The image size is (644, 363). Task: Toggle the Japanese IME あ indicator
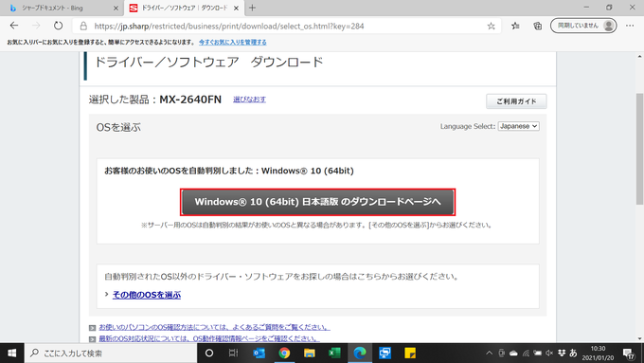click(x=573, y=353)
